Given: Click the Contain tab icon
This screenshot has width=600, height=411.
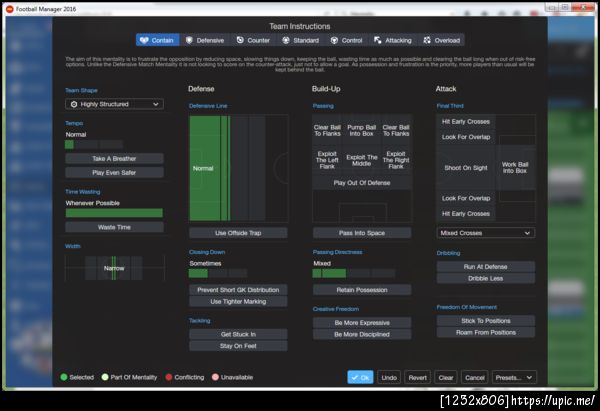Looking at the screenshot, I should coord(144,40).
